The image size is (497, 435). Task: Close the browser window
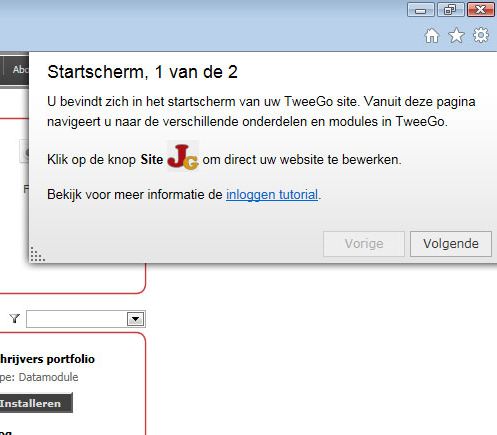(480, 10)
